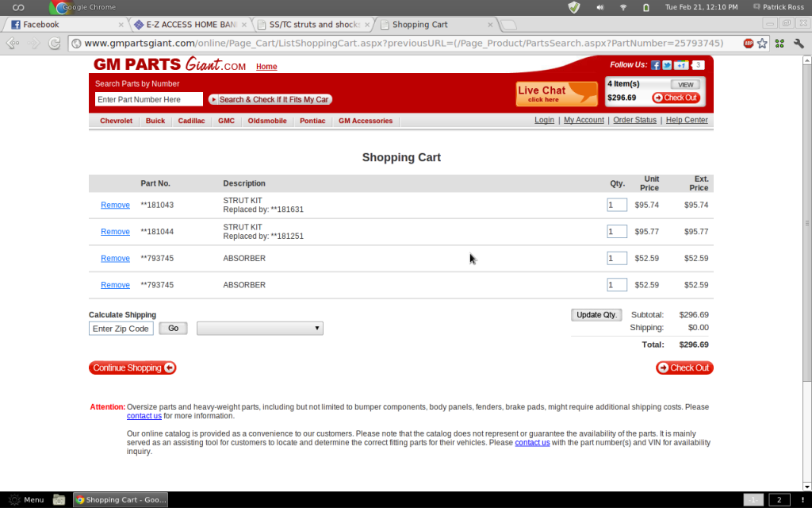Click the security shield tray icon
The image size is (812, 508).
(574, 7)
